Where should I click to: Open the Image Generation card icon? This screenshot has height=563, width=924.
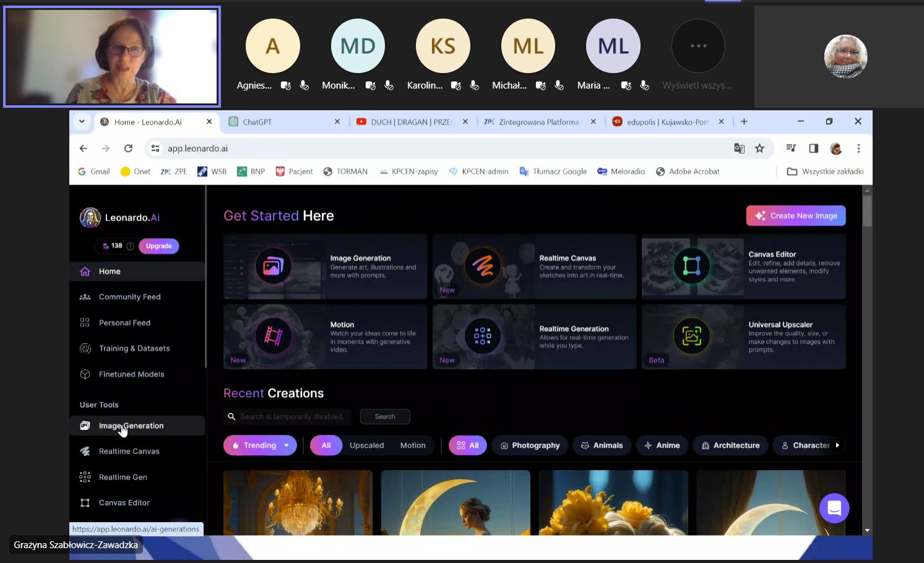click(x=273, y=266)
